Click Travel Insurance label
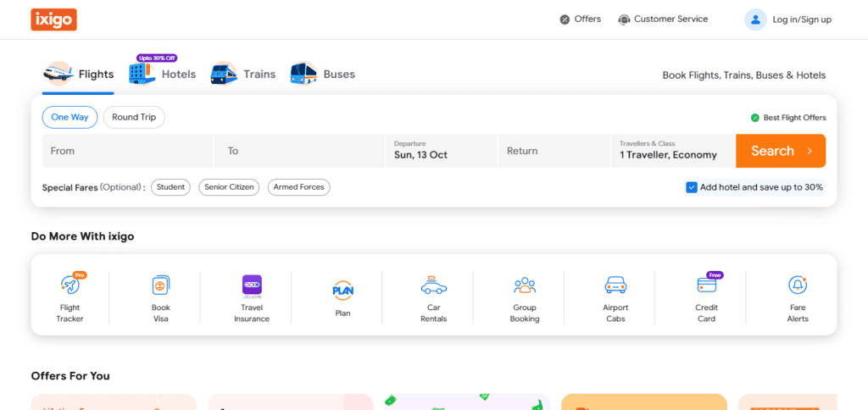This screenshot has height=410, width=868. point(252,313)
